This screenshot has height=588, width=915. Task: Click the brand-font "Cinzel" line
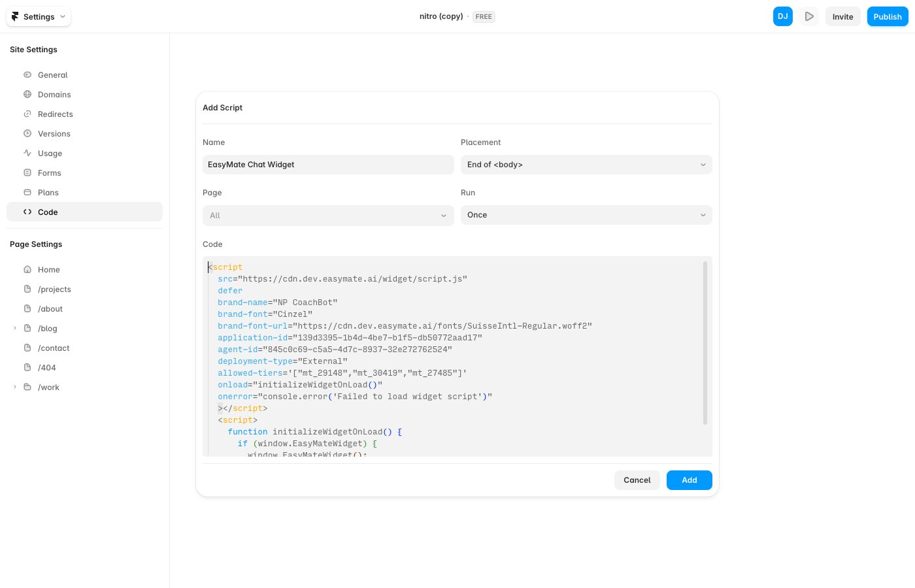265,314
